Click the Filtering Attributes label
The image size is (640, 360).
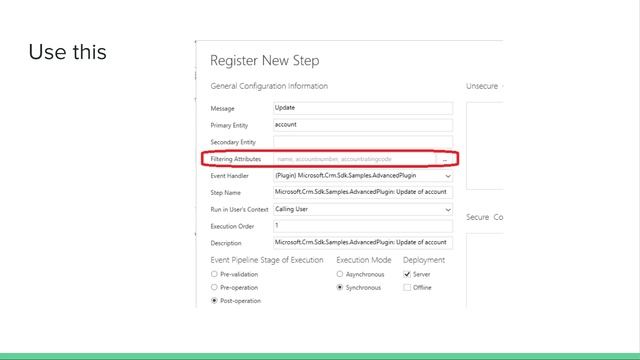[x=236, y=159]
